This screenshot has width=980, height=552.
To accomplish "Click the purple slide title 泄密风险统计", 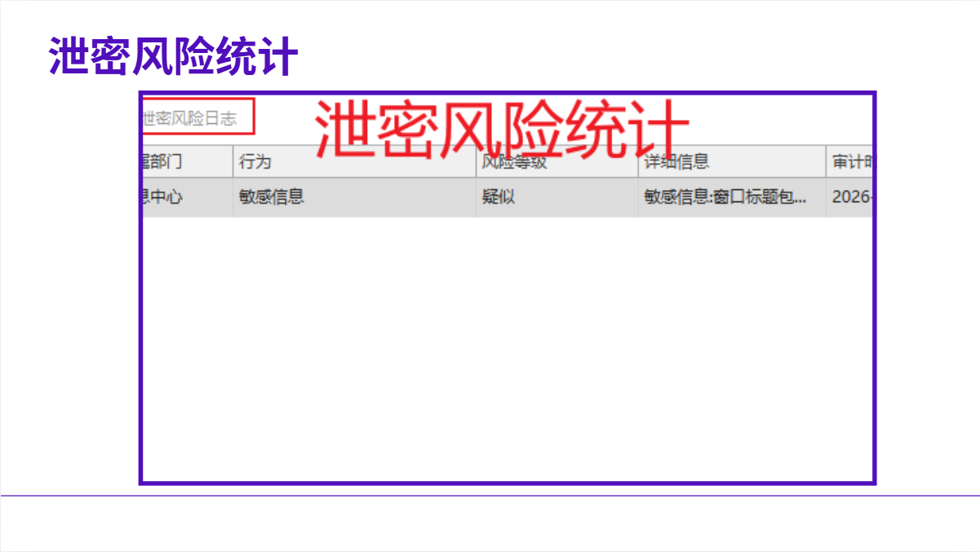I will tap(173, 56).
